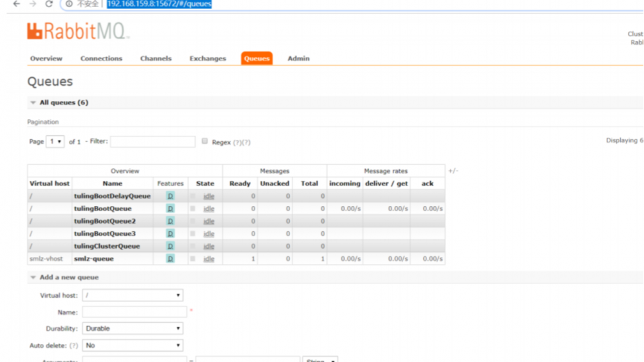Screen dimensions: 644x362
Task: Open the tulingBootQueue queue
Action: [102, 209]
